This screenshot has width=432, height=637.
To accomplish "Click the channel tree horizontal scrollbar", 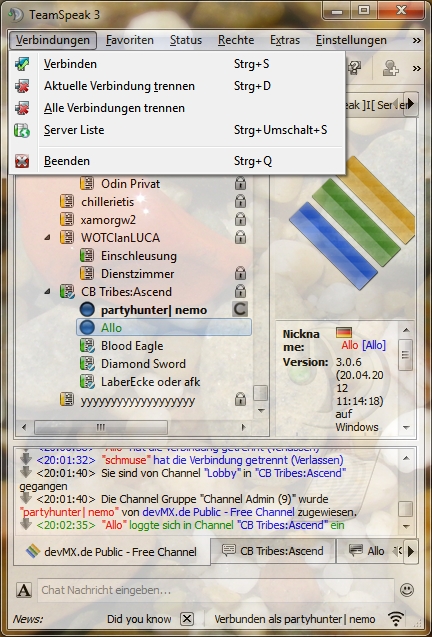I will tap(101, 427).
